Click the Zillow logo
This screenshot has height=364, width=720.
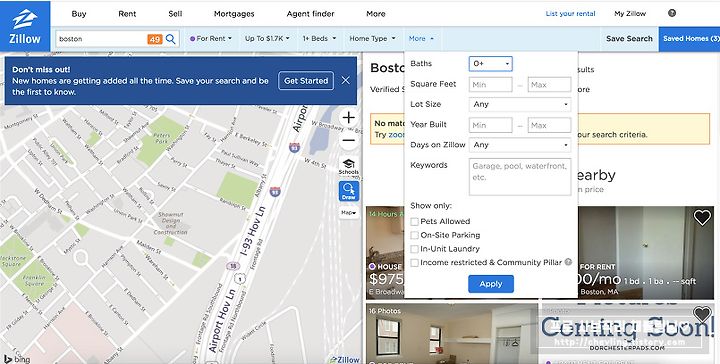pyautogui.click(x=25, y=27)
